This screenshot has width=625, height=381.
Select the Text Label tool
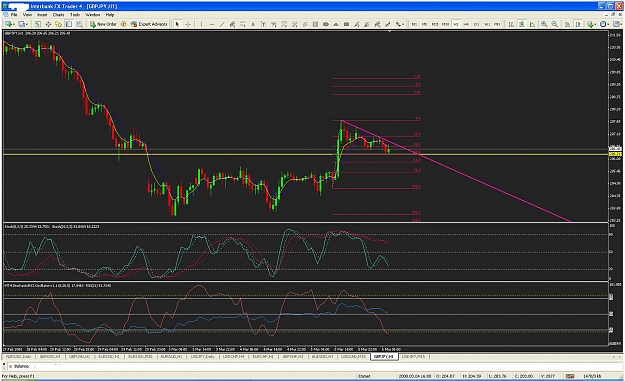(x=263, y=24)
